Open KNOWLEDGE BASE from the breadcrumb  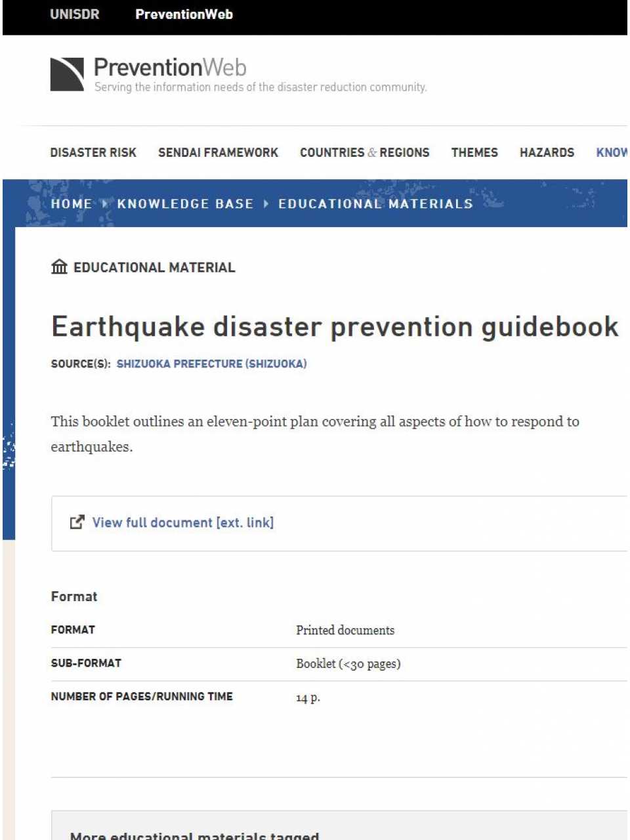coord(186,203)
